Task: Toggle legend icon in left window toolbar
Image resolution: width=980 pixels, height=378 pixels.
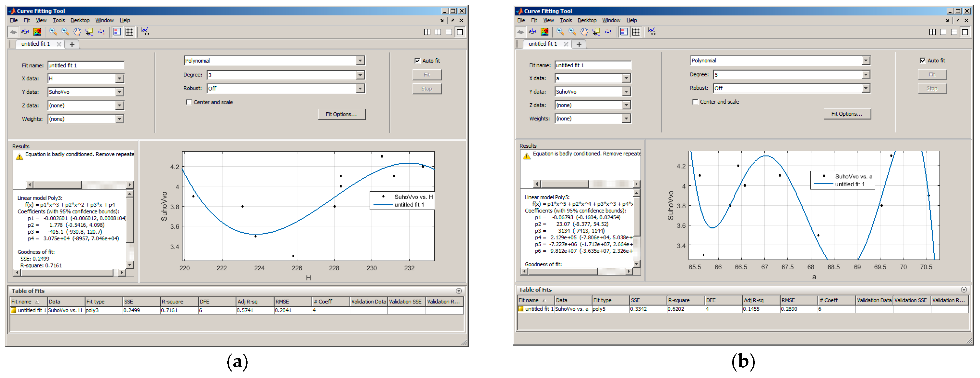Action: (117, 32)
